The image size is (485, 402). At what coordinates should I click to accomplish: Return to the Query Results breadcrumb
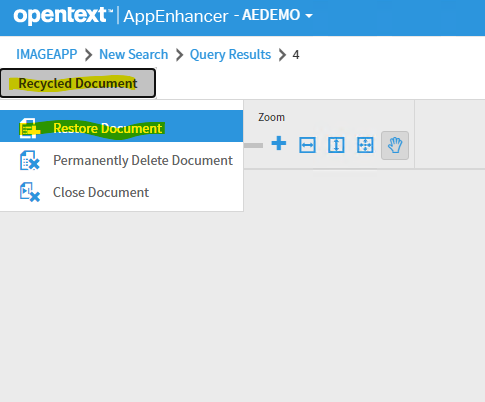[x=230, y=54]
